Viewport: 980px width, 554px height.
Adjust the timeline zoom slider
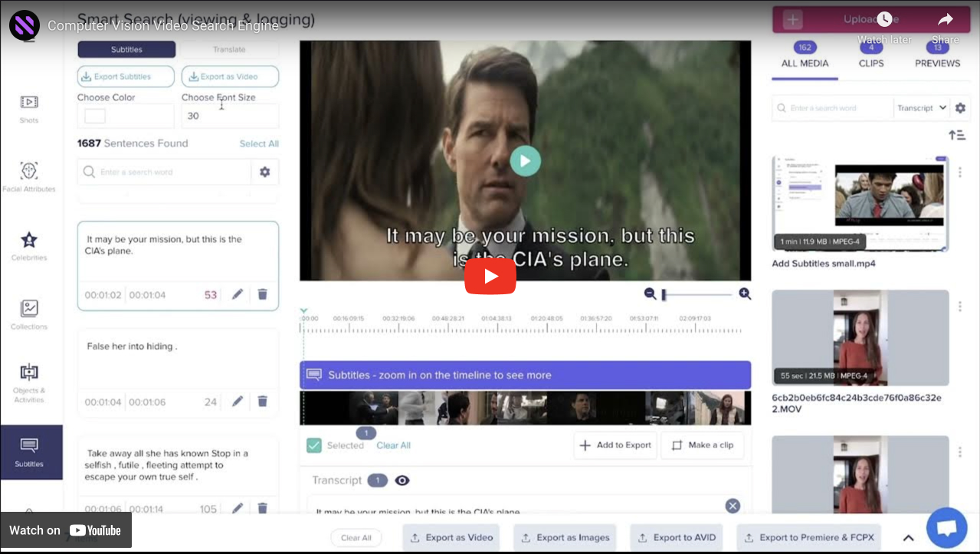697,294
